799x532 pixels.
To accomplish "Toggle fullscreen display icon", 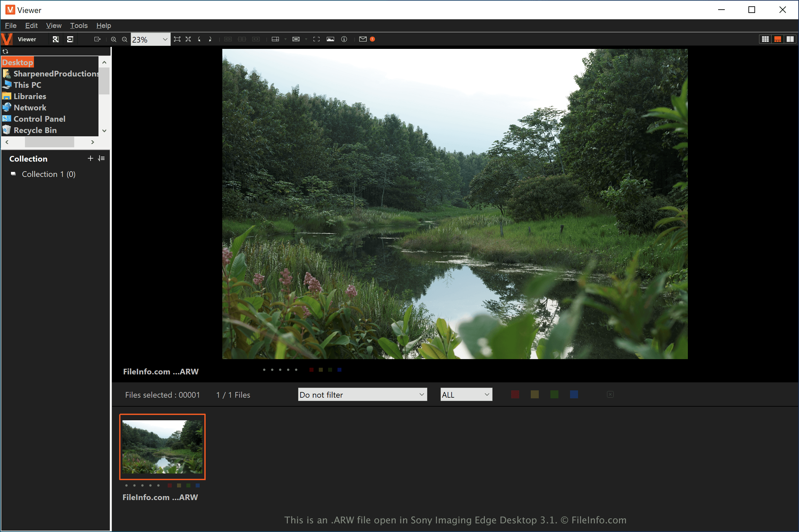I will pos(316,39).
